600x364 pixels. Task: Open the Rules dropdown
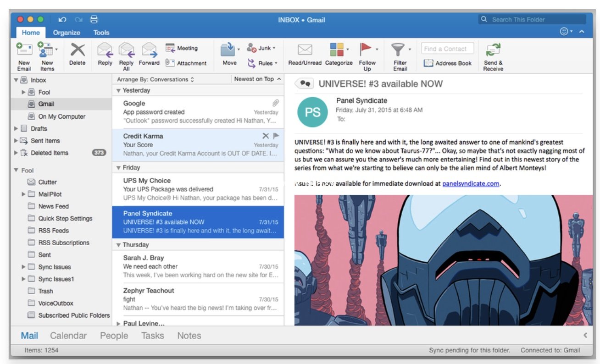[x=262, y=63]
